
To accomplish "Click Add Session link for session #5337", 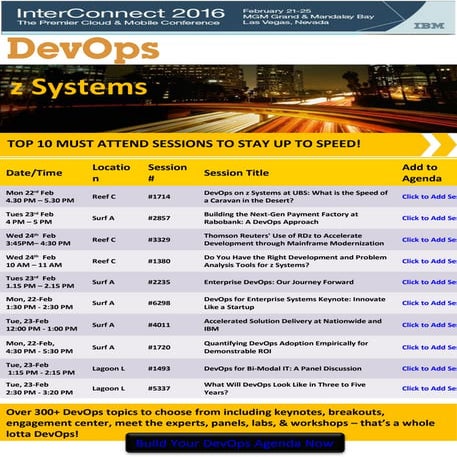I will pyautogui.click(x=429, y=388).
